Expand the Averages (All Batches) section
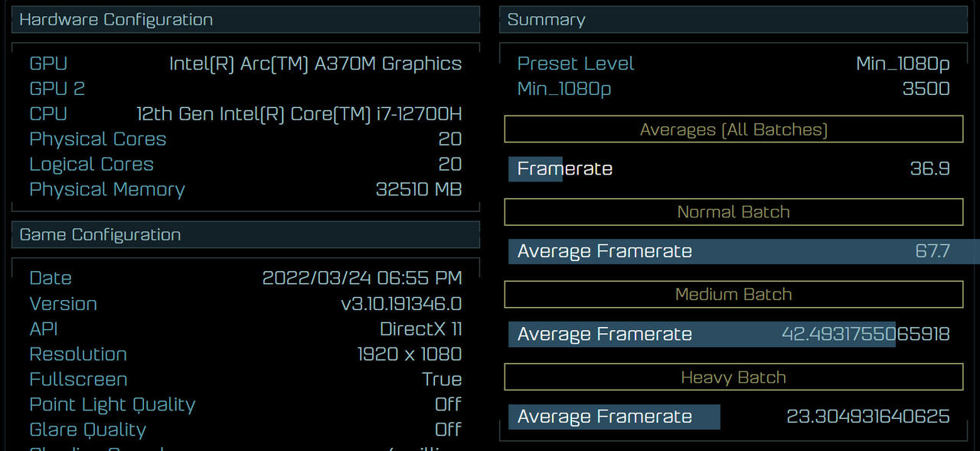Viewport: 980px width, 451px height. pos(733,129)
